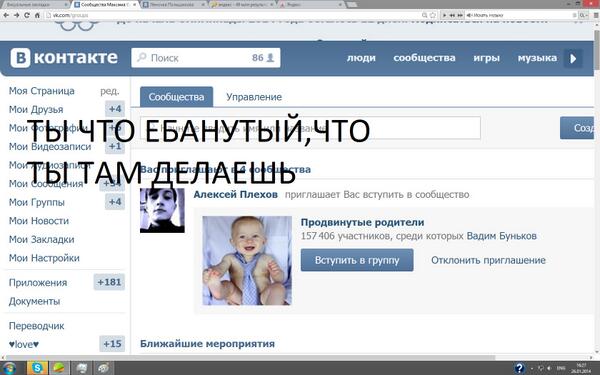This screenshot has height=375, width=600.
Task: Open the Продвинутые родители community link
Action: pyautogui.click(x=362, y=222)
